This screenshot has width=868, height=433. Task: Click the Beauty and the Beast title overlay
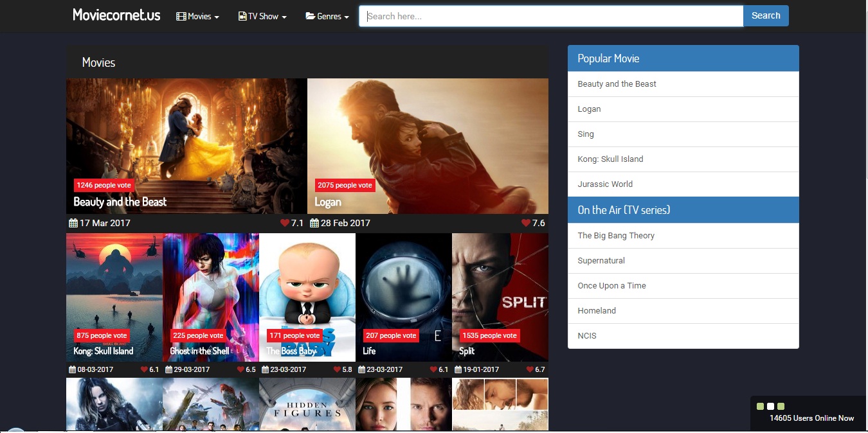(120, 202)
